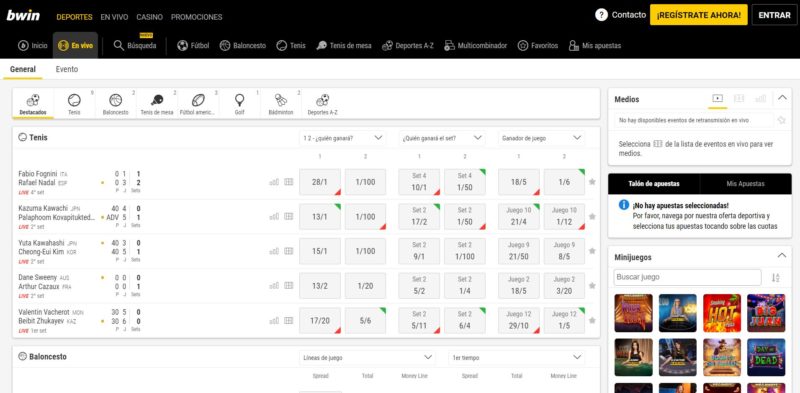This screenshot has height=393, width=800.
Task: Open the Multicombinador tool
Action: click(476, 45)
